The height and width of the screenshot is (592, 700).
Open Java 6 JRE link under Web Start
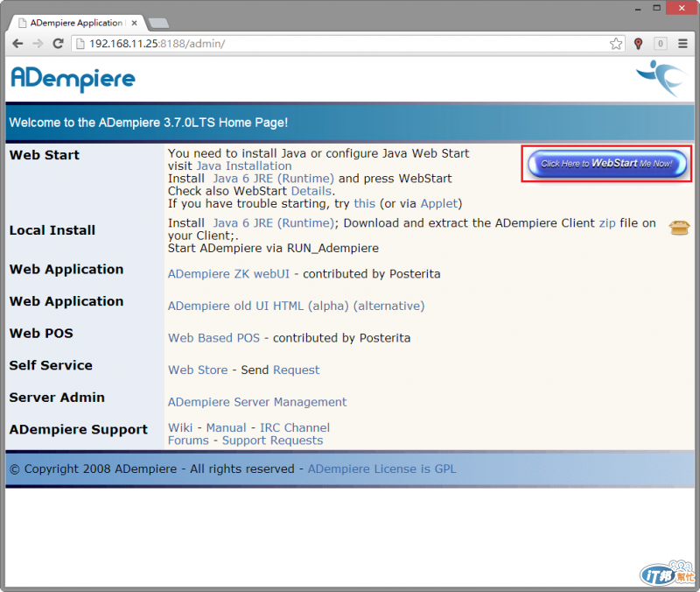point(273,179)
